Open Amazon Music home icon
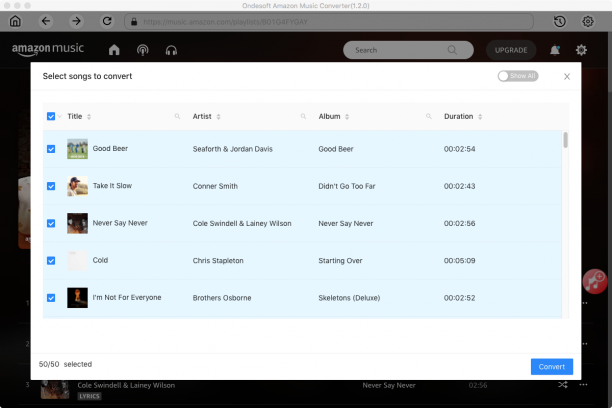 click(114, 50)
